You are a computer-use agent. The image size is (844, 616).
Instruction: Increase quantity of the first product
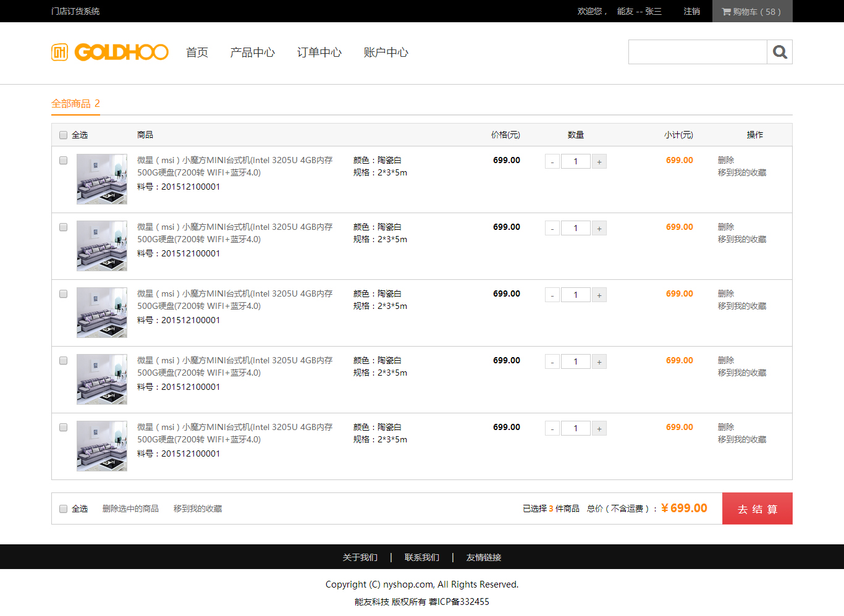(x=599, y=162)
